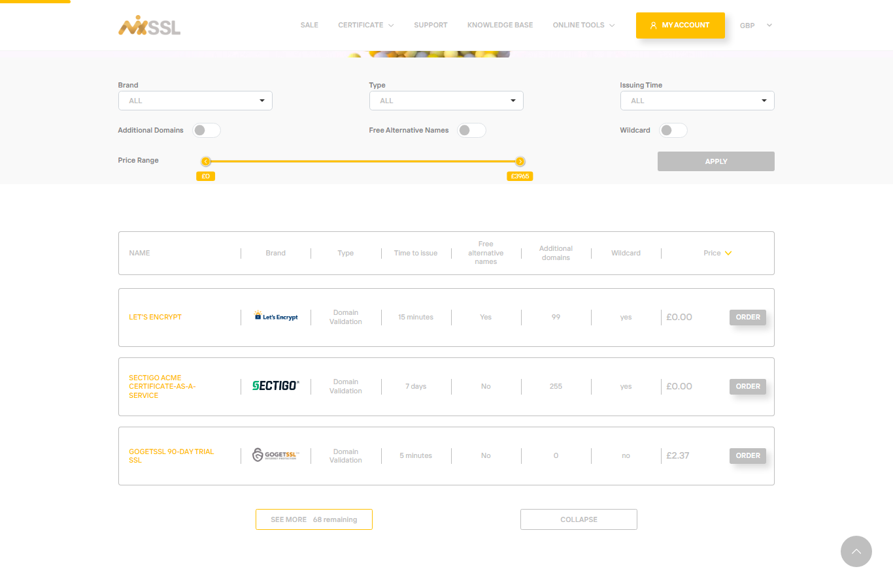
Task: Click the maximum price slider handle
Action: coord(520,161)
